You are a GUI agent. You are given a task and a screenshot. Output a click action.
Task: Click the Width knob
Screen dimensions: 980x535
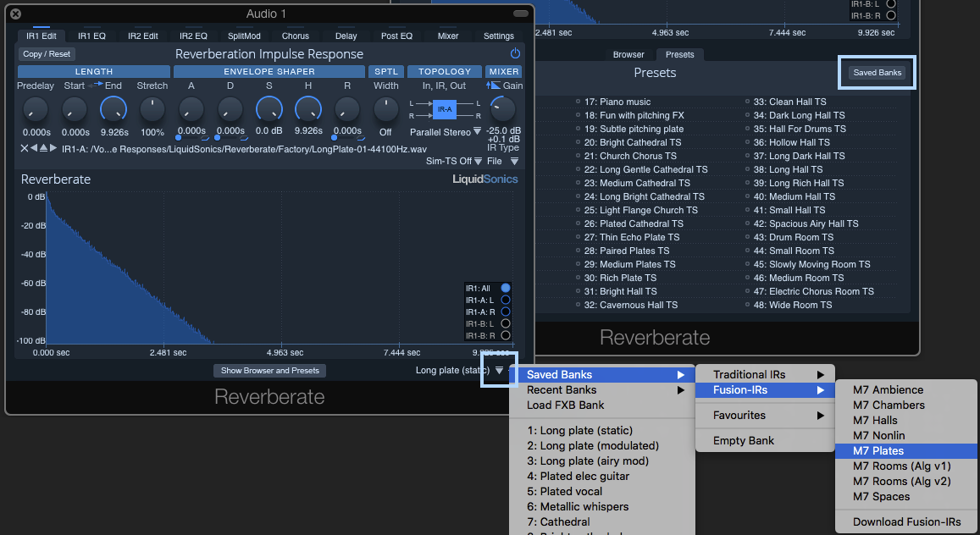point(385,109)
